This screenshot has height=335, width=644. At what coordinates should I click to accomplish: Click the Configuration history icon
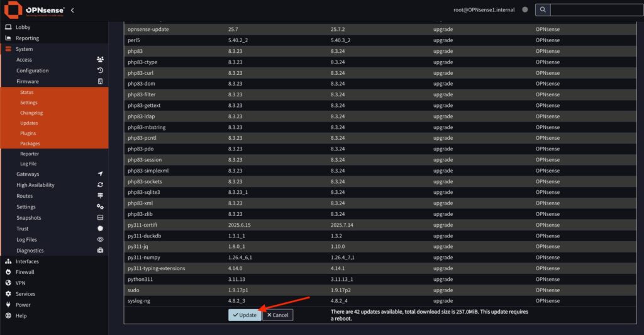(100, 71)
